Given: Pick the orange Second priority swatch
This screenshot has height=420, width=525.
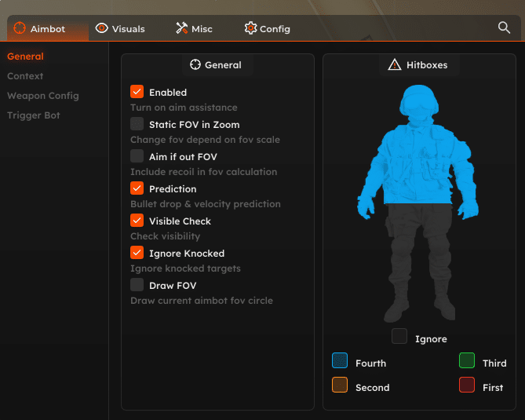Looking at the screenshot, I should (340, 385).
